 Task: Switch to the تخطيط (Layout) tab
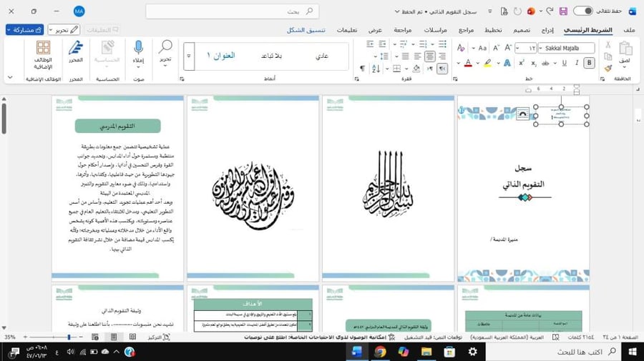493,30
